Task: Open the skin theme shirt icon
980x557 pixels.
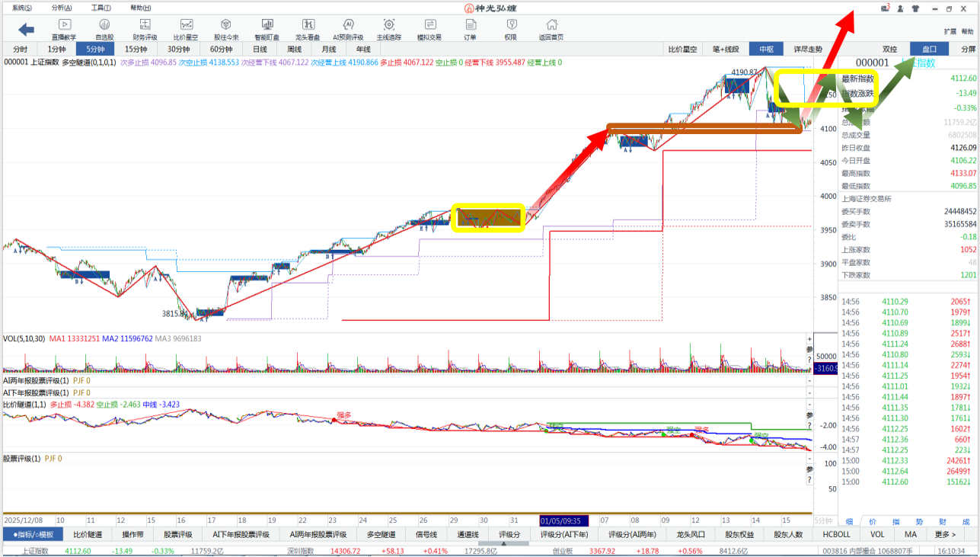Action: tap(915, 8)
